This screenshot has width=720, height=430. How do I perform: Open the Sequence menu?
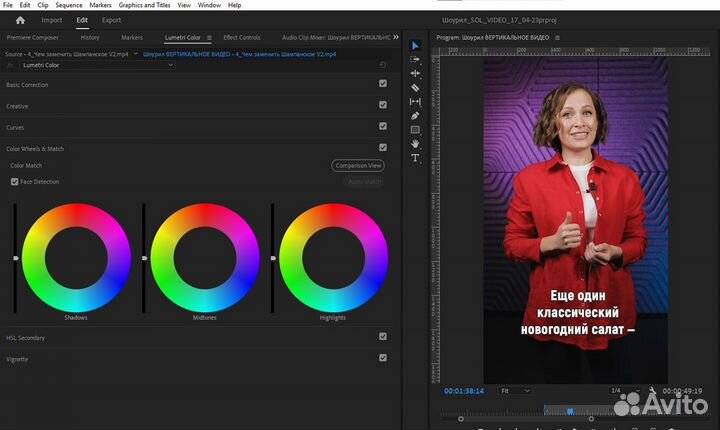tap(68, 5)
